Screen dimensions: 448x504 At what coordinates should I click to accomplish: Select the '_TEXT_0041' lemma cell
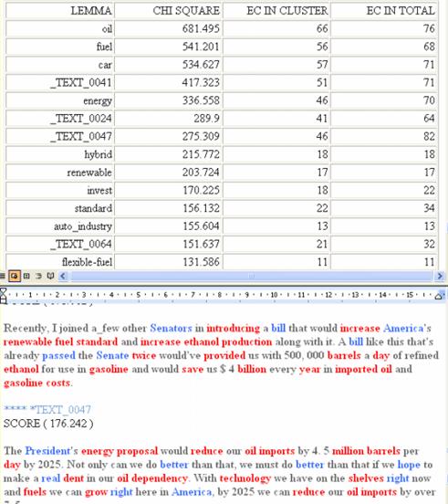pos(60,82)
